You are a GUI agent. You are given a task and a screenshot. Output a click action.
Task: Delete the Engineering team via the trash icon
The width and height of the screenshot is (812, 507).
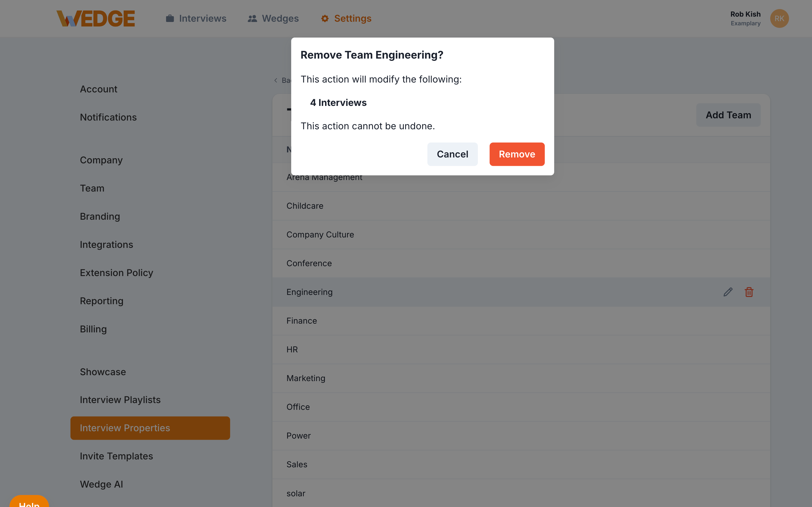[749, 292]
